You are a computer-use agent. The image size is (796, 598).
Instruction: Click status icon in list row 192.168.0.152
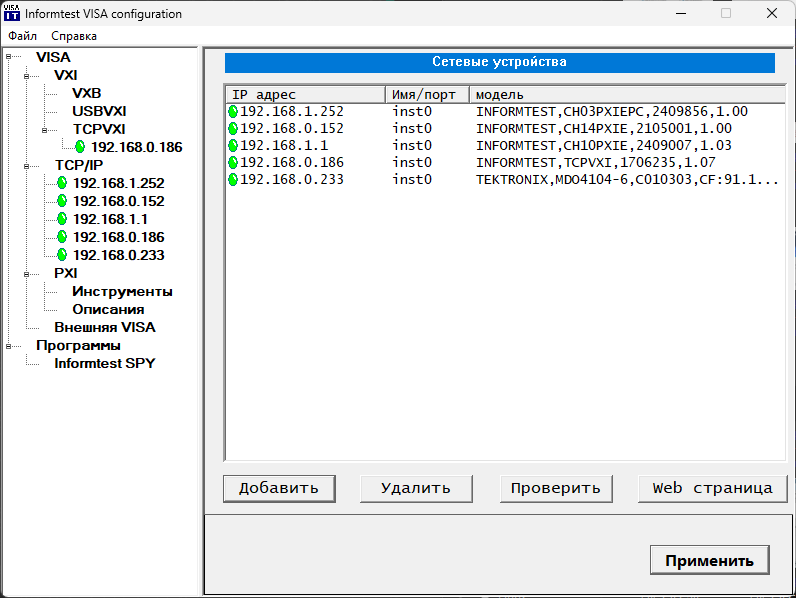(x=233, y=128)
